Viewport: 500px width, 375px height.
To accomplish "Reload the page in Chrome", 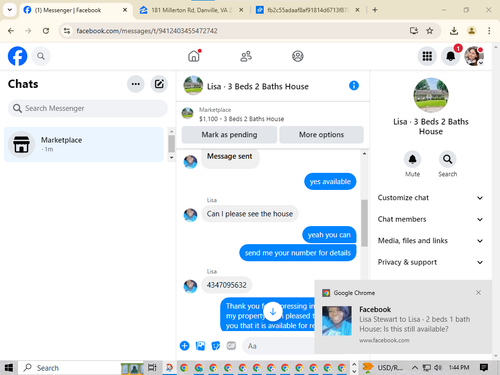I will pos(46,31).
